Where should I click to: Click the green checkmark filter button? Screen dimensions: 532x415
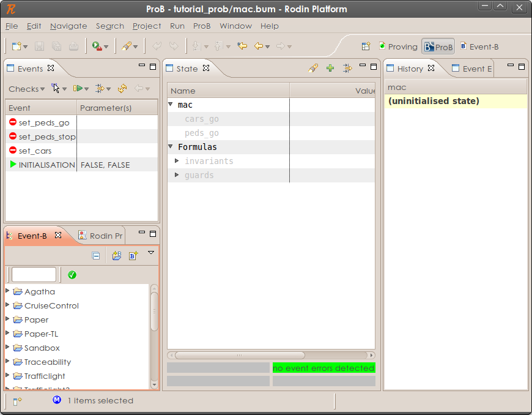point(72,275)
